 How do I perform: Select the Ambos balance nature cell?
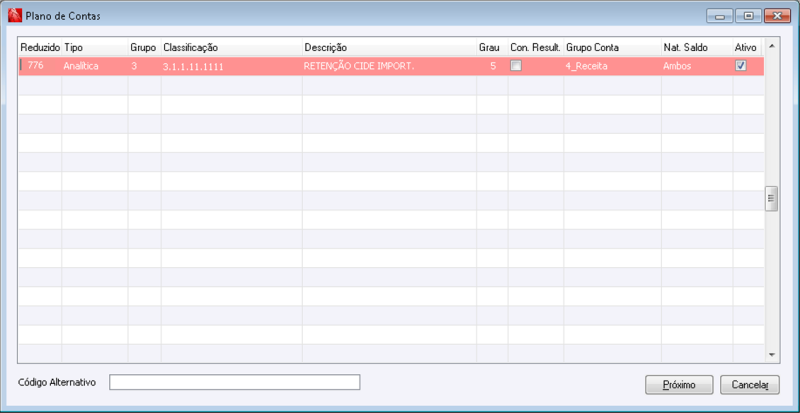697,66
